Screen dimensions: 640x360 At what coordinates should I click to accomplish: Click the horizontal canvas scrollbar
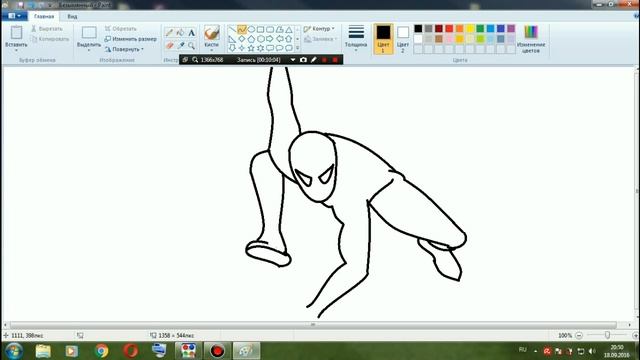click(x=313, y=325)
